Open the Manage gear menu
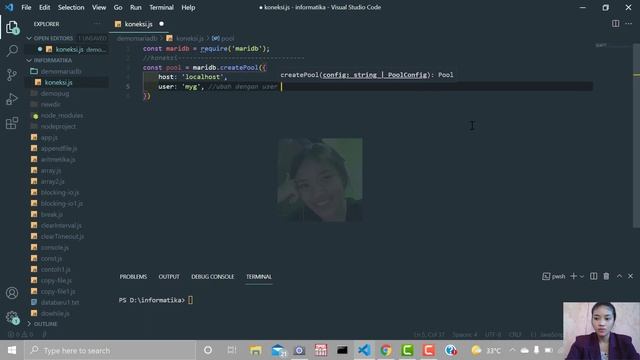 pos(12,317)
